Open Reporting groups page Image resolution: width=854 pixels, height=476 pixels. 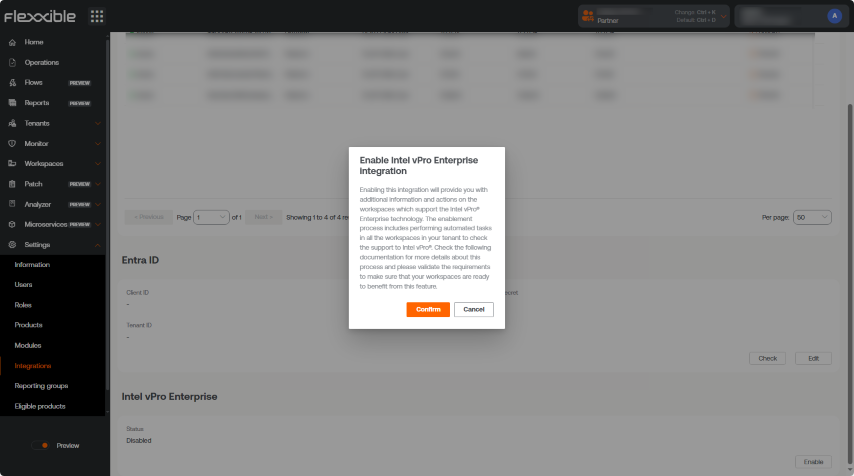pyautogui.click(x=41, y=386)
